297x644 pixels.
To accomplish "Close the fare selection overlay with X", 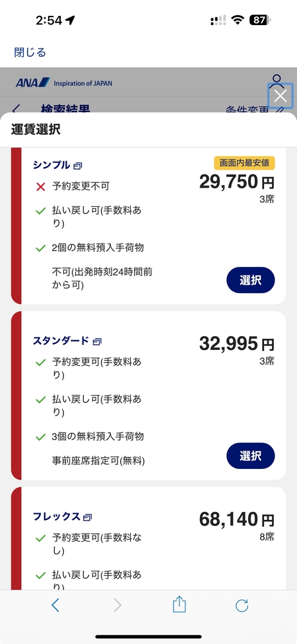I will click(280, 96).
